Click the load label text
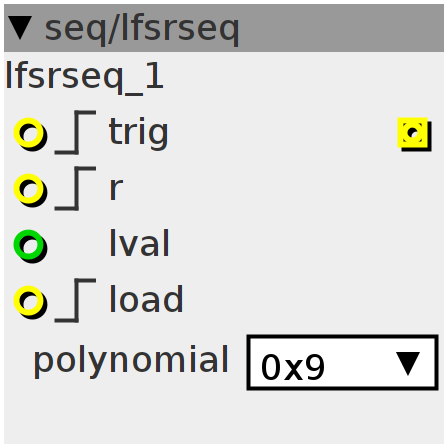 [146, 299]
